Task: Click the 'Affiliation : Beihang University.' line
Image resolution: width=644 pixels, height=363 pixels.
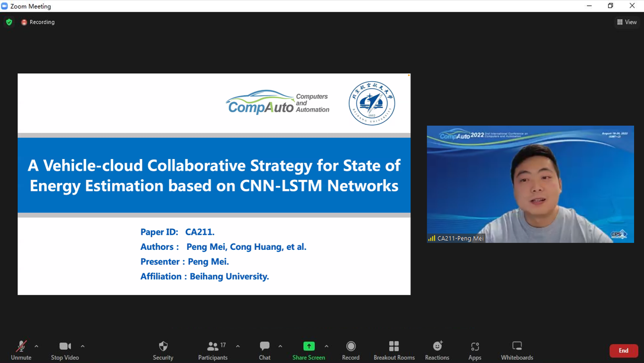Action: pos(205,276)
